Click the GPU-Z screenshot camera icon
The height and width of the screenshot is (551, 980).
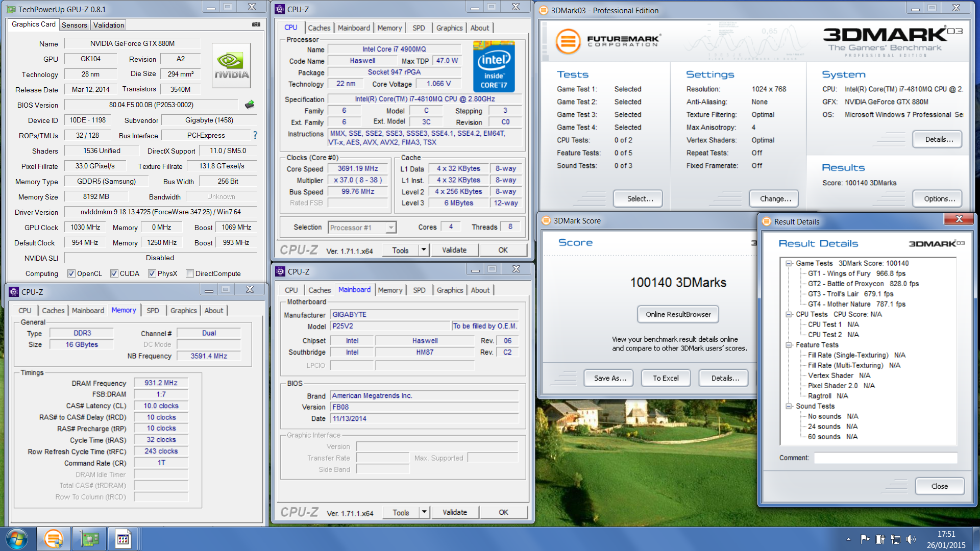[256, 24]
